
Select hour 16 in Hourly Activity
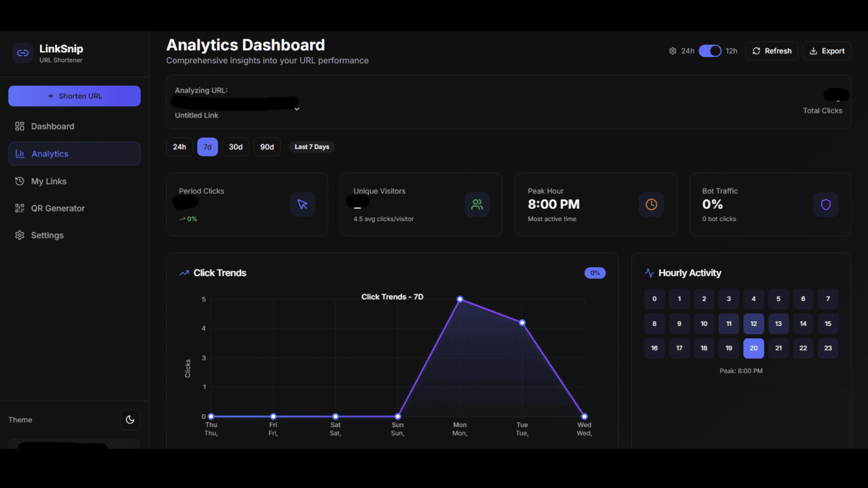tap(654, 348)
